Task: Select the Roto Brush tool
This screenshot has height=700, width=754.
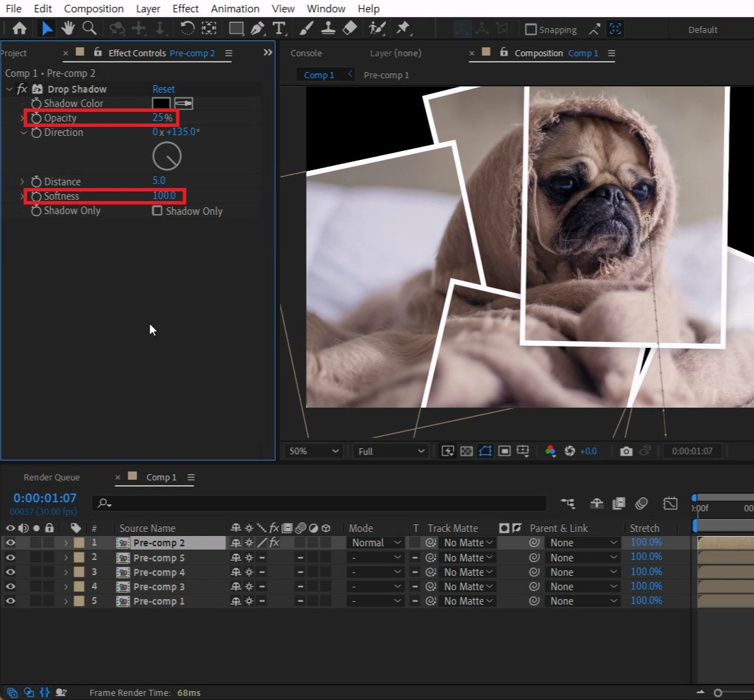Action: [377, 29]
